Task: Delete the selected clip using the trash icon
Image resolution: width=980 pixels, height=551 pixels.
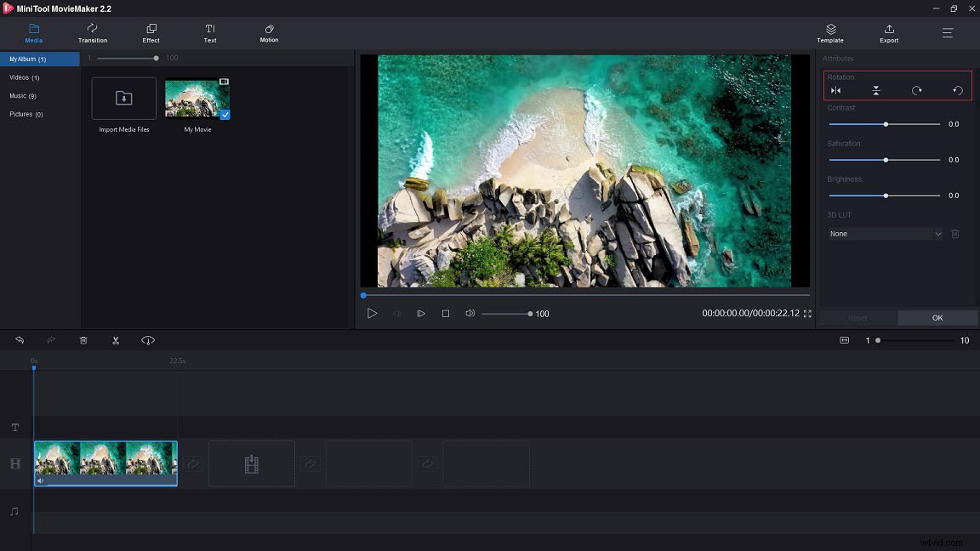Action: tap(83, 340)
